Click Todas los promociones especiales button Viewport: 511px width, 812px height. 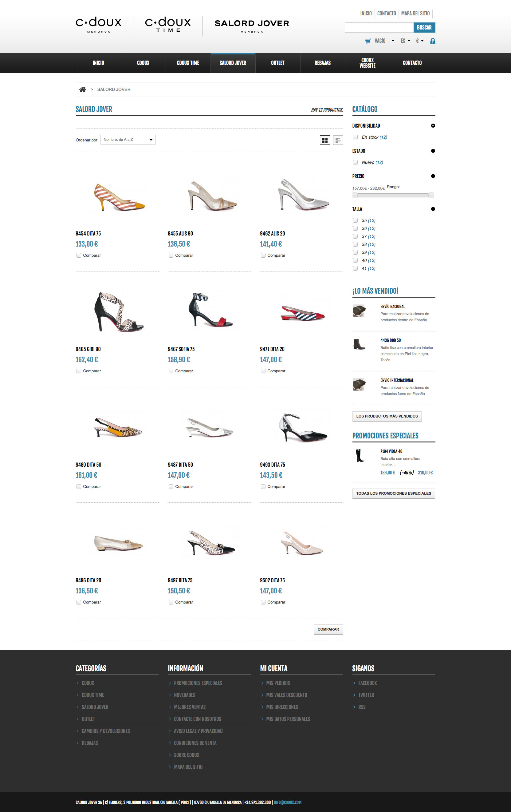tap(394, 493)
